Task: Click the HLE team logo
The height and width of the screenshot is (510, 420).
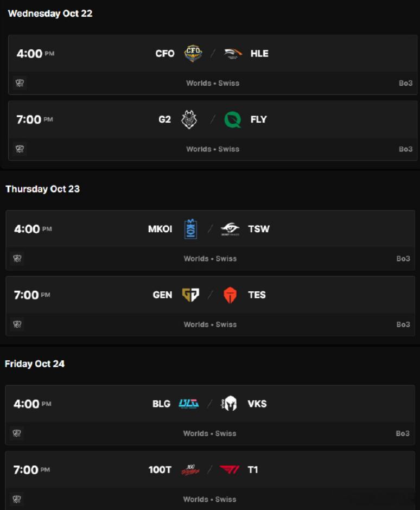Action: tap(233, 54)
